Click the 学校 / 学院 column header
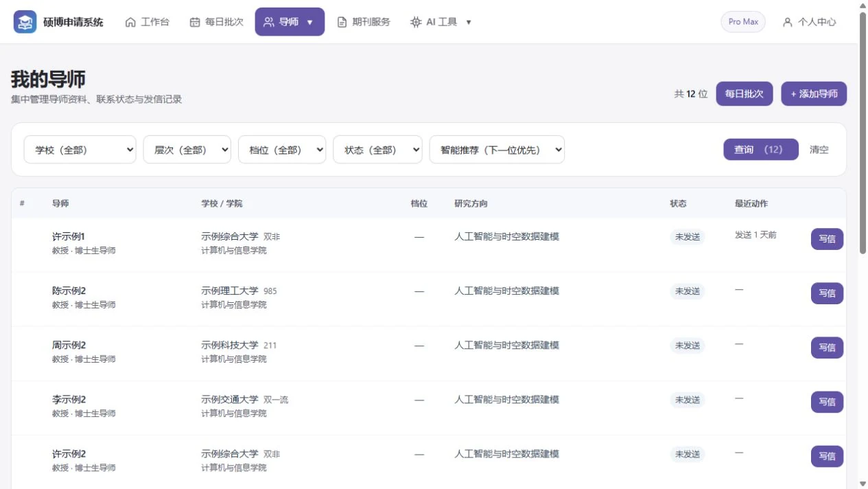 tap(222, 204)
